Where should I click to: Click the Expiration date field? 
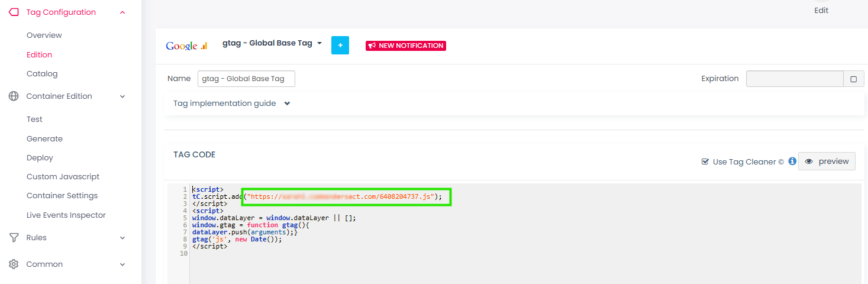[x=794, y=79]
